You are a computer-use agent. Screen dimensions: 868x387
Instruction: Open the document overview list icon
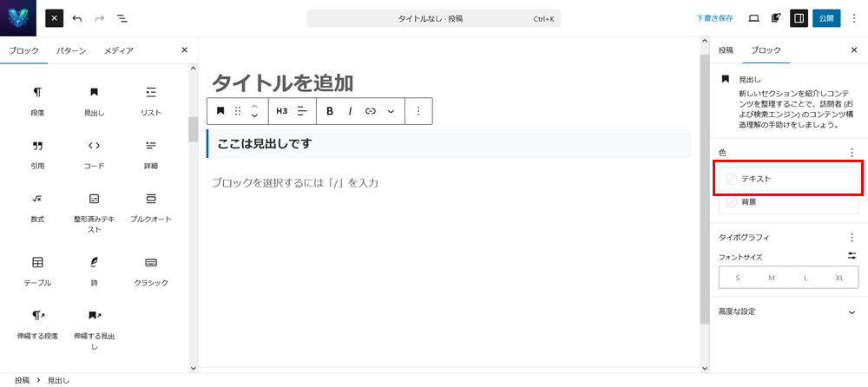coord(122,18)
